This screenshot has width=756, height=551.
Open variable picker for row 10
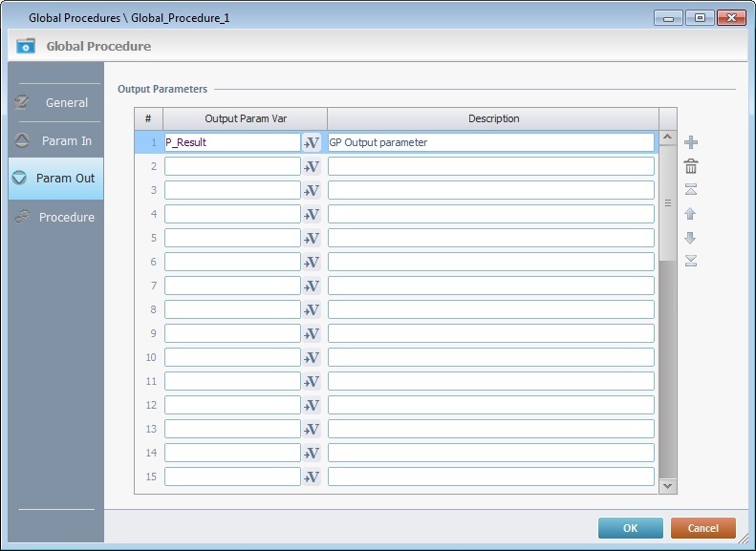[312, 357]
